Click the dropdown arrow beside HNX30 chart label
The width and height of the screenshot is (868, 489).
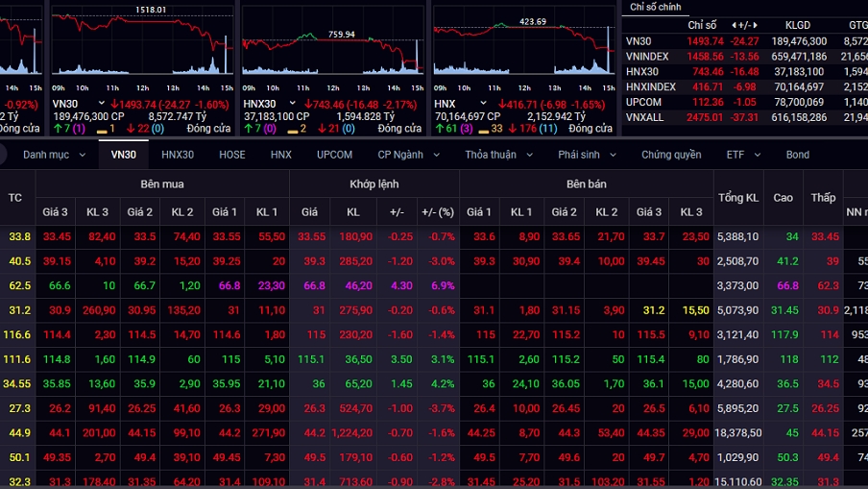[293, 104]
